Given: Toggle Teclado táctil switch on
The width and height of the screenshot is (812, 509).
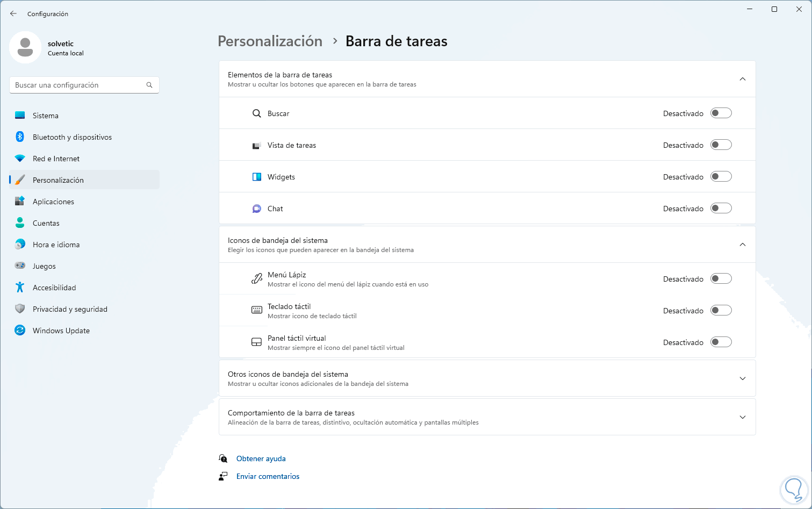Looking at the screenshot, I should (721, 311).
